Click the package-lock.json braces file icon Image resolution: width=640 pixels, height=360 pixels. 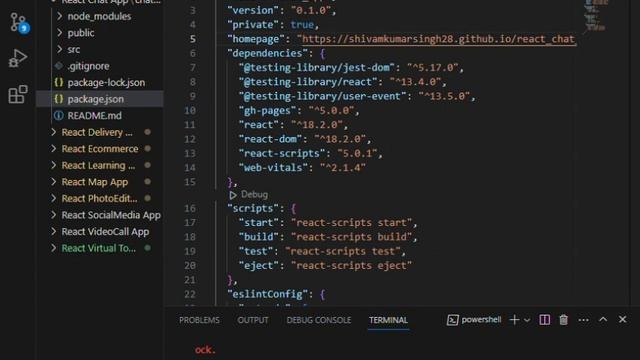pyautogui.click(x=59, y=82)
